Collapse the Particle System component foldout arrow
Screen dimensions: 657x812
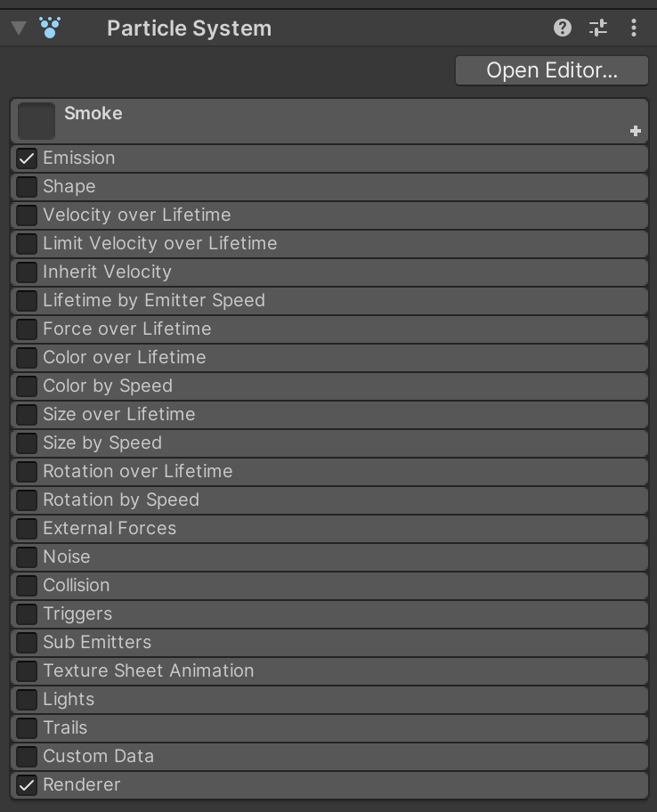[x=18, y=28]
